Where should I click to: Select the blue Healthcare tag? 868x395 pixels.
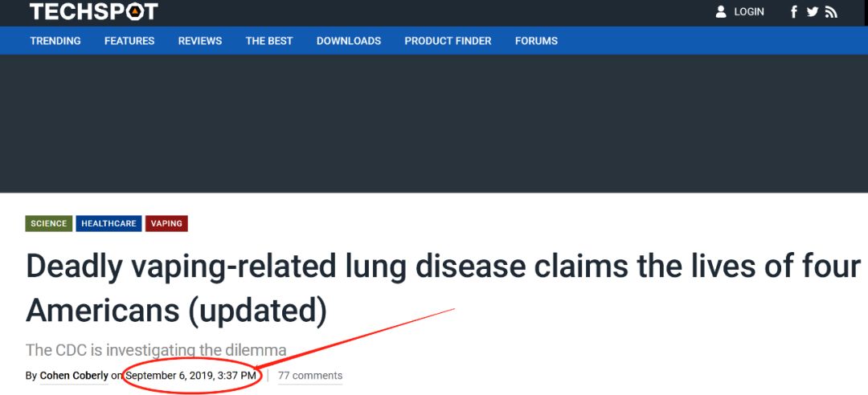[108, 223]
